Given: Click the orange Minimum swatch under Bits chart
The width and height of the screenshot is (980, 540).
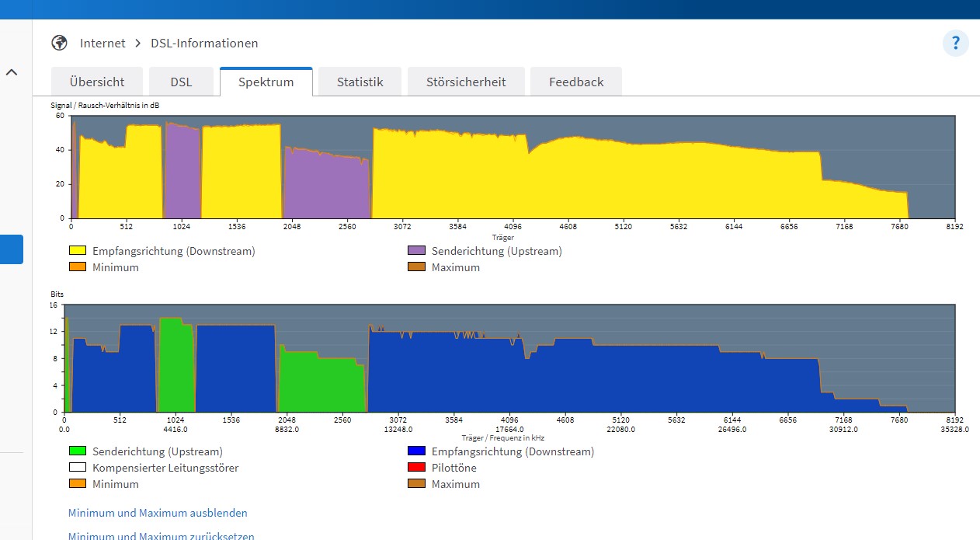Looking at the screenshot, I should pyautogui.click(x=78, y=483).
